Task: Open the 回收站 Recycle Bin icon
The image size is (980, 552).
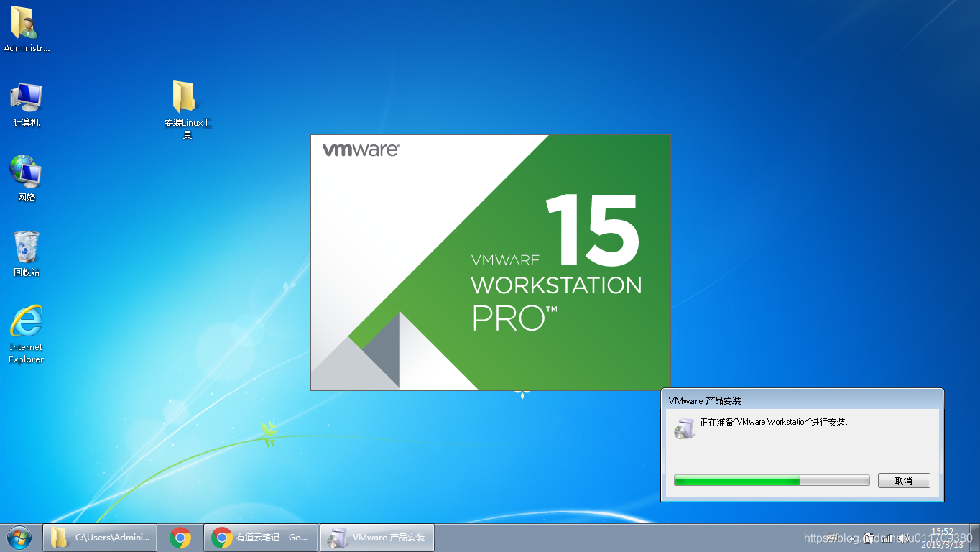Action: [x=27, y=254]
